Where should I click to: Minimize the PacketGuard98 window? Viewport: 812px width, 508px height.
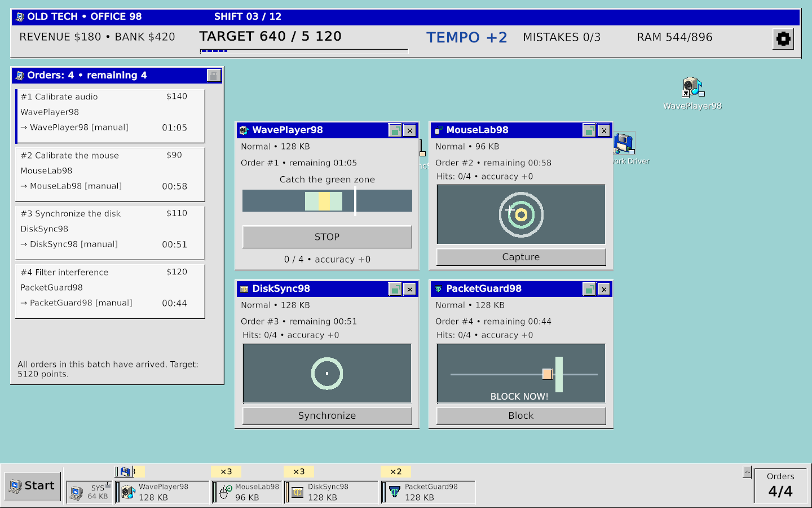(x=589, y=289)
